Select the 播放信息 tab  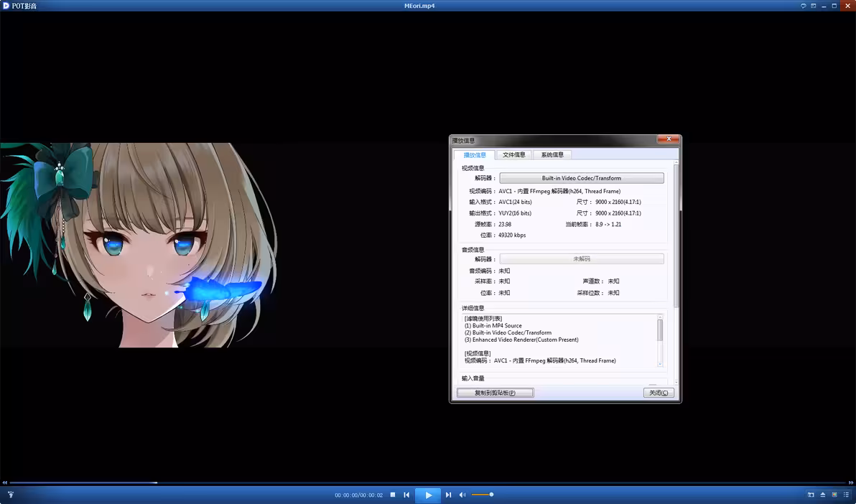click(x=475, y=155)
